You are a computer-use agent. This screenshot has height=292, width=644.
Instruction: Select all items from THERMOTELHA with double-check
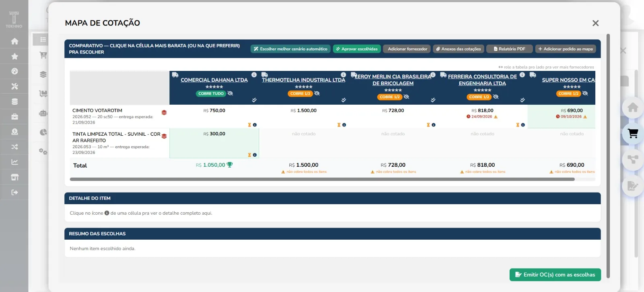pyautogui.click(x=344, y=100)
